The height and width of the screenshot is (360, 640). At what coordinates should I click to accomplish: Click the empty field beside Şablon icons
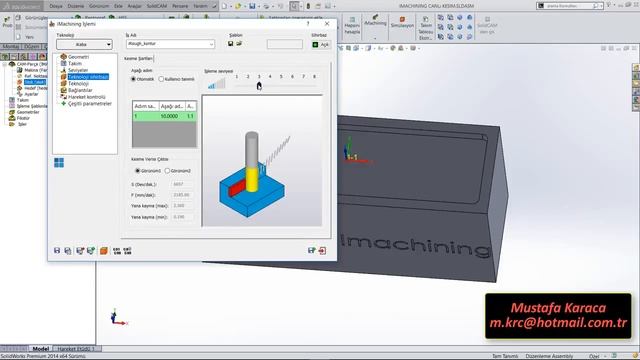(284, 44)
